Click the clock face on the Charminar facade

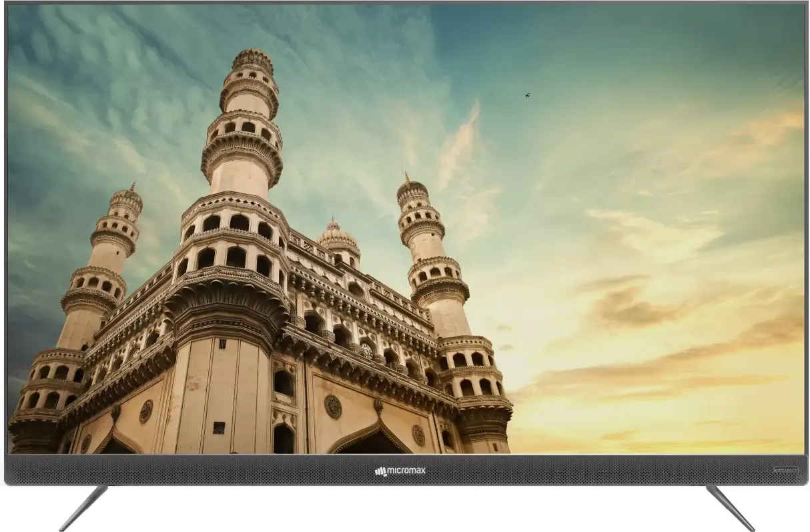pyautogui.click(x=368, y=349)
